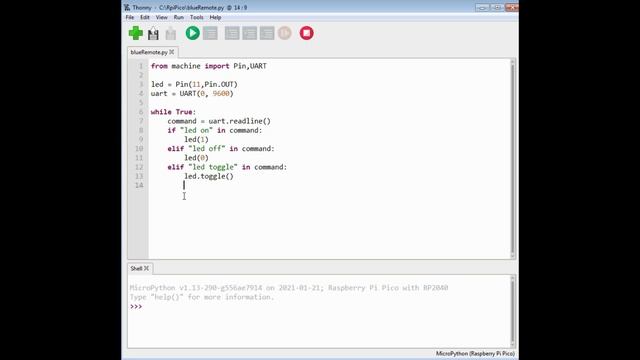Click the 'if "led on" in command:' line
This screenshot has height=360, width=640.
click(x=215, y=130)
